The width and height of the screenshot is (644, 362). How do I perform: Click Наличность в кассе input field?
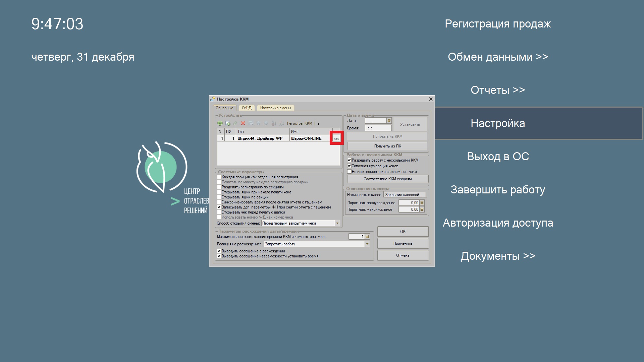(x=363, y=194)
